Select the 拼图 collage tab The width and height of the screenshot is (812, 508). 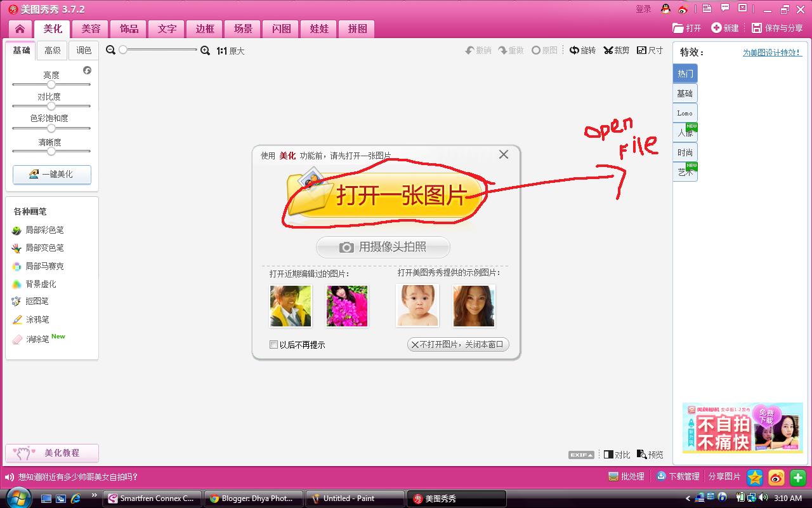[357, 29]
